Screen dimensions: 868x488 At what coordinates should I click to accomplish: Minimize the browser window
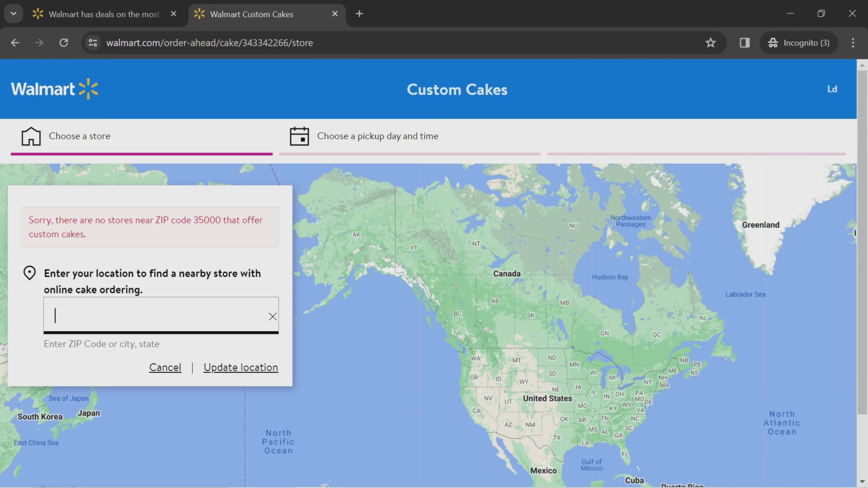[790, 14]
